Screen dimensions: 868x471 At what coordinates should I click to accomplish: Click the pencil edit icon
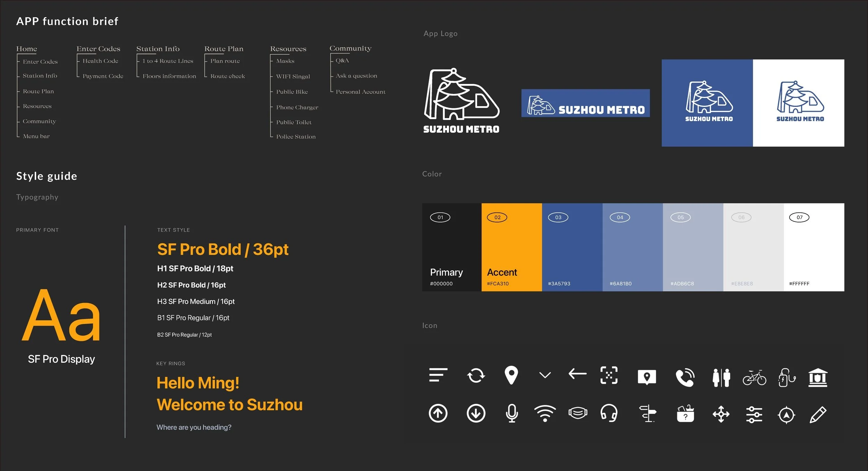click(x=818, y=414)
